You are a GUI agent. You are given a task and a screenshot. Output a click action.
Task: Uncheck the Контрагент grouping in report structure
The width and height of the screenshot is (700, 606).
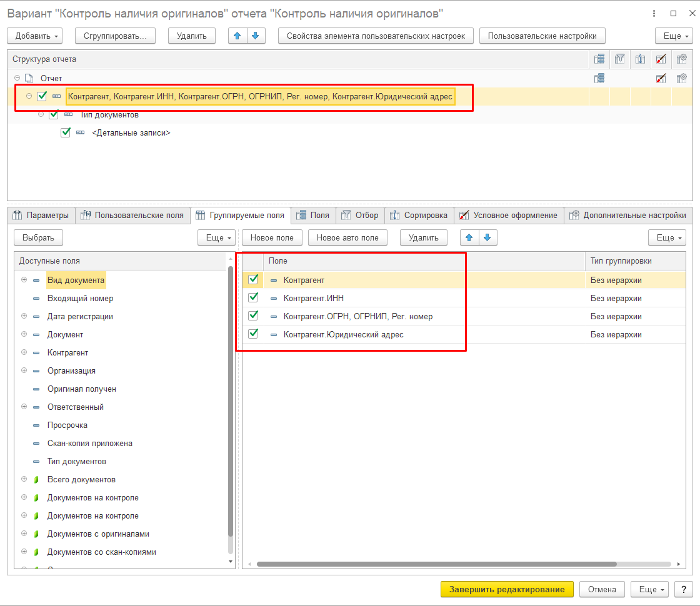tap(42, 96)
